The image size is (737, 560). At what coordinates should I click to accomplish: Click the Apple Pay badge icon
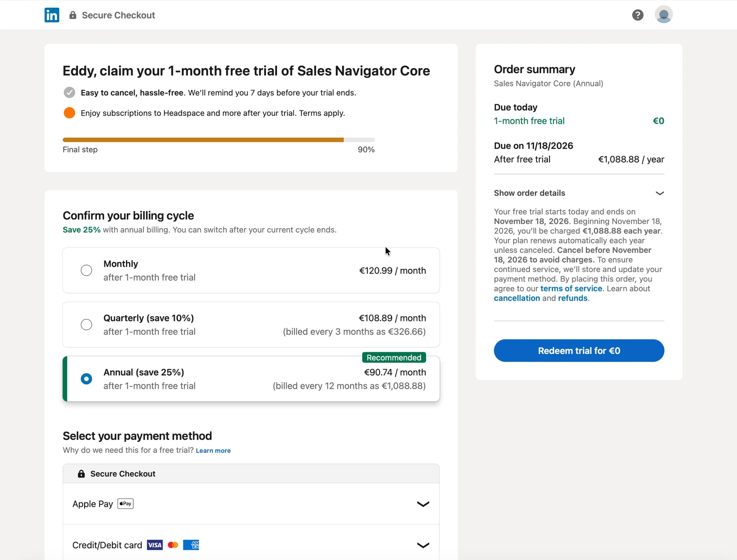click(125, 503)
